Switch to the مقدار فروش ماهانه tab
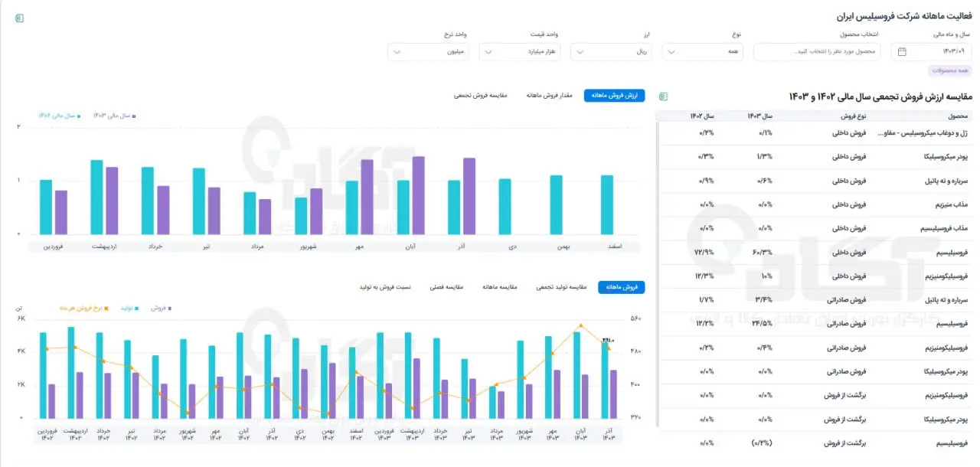 point(549,96)
